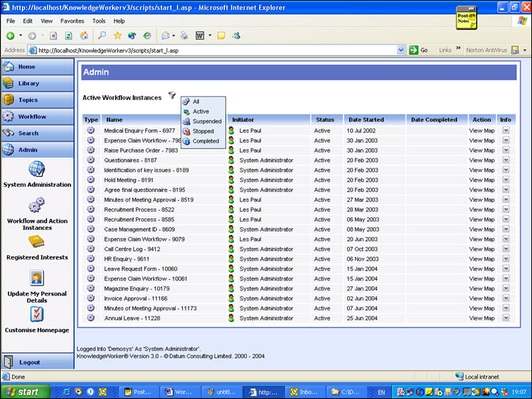Expand Info dropdown for Annual Leave - 11228 row
This screenshot has width=532, height=399.
(x=506, y=318)
